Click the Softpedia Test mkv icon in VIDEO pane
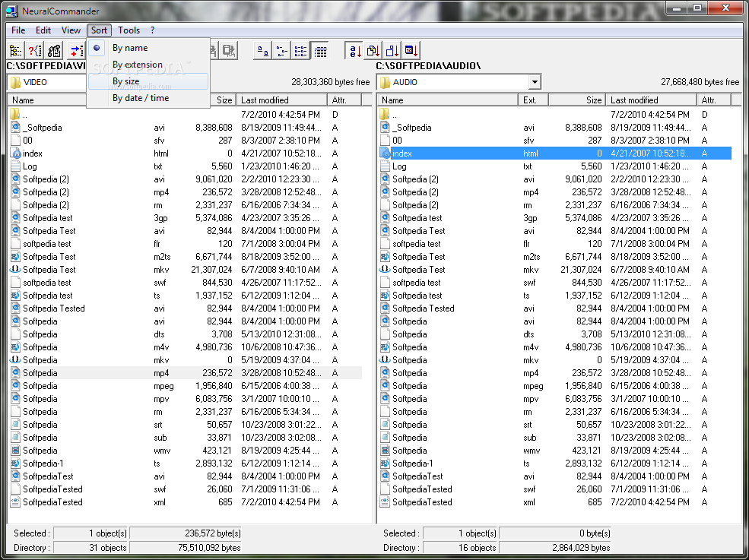749x560 pixels. pyautogui.click(x=15, y=269)
